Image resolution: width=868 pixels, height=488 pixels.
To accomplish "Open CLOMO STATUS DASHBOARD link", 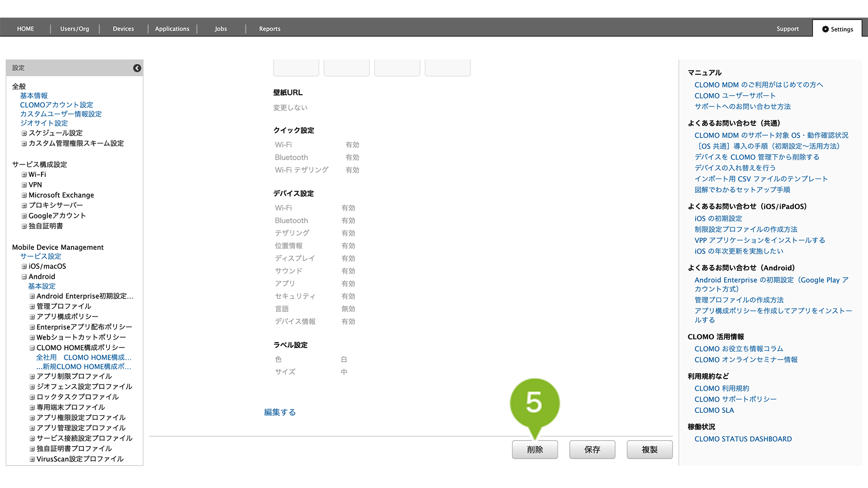I will pyautogui.click(x=743, y=439).
